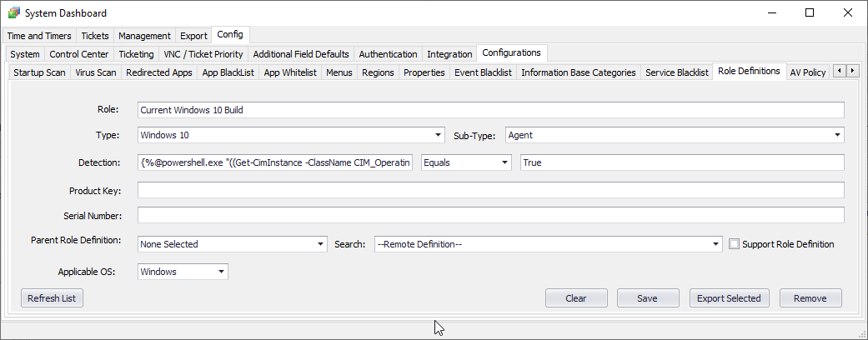Screen dimensions: 868x340
Task: Expand the Sub-Type dropdown showing Agent
Action: pyautogui.click(x=675, y=135)
